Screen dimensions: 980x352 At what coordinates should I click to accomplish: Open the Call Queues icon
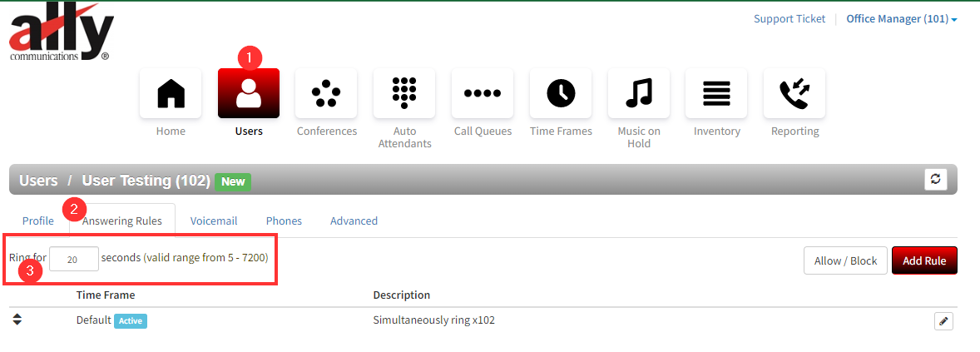483,93
